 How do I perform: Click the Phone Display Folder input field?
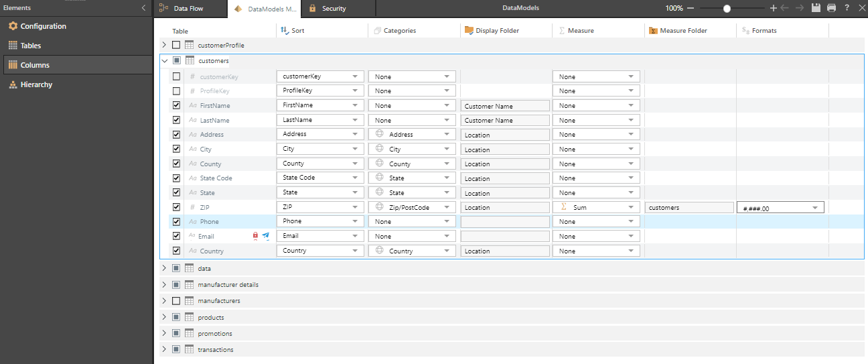click(504, 222)
